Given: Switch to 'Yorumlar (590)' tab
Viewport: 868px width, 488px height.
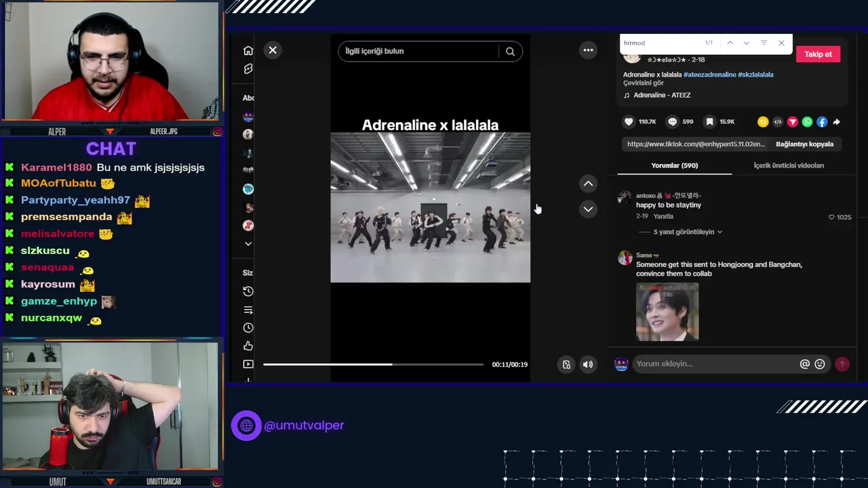Looking at the screenshot, I should click(674, 165).
